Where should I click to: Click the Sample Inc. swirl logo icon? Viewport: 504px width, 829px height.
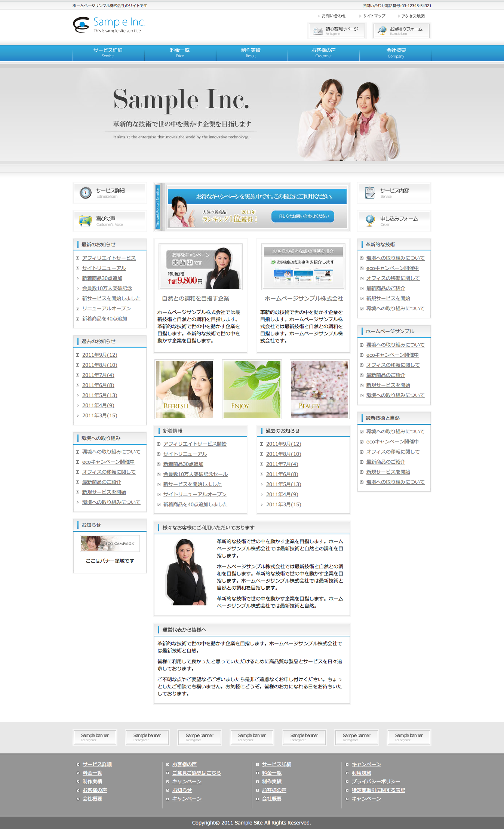tap(81, 25)
